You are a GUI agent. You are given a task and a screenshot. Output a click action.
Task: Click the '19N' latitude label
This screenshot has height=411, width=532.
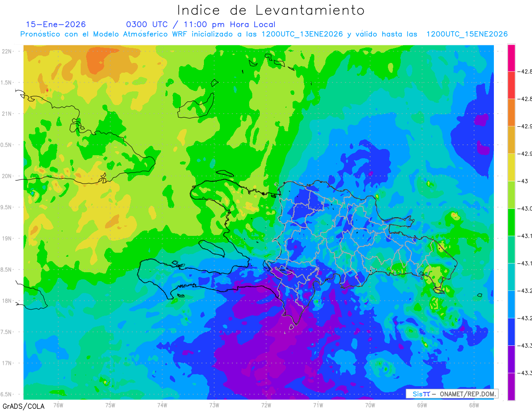[x=8, y=238]
